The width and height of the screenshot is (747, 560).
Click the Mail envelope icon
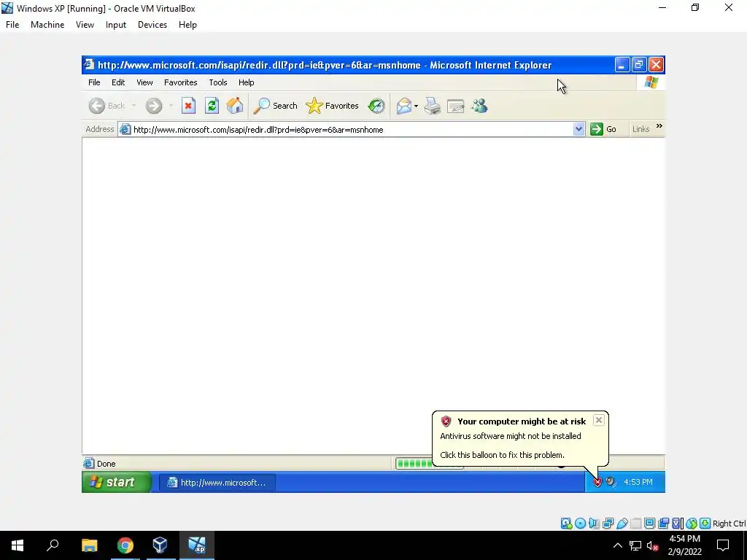(x=404, y=106)
